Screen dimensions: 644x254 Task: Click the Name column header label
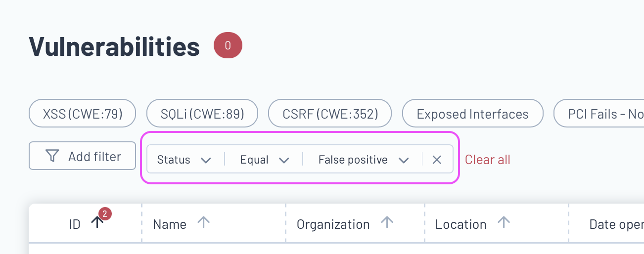(x=170, y=224)
